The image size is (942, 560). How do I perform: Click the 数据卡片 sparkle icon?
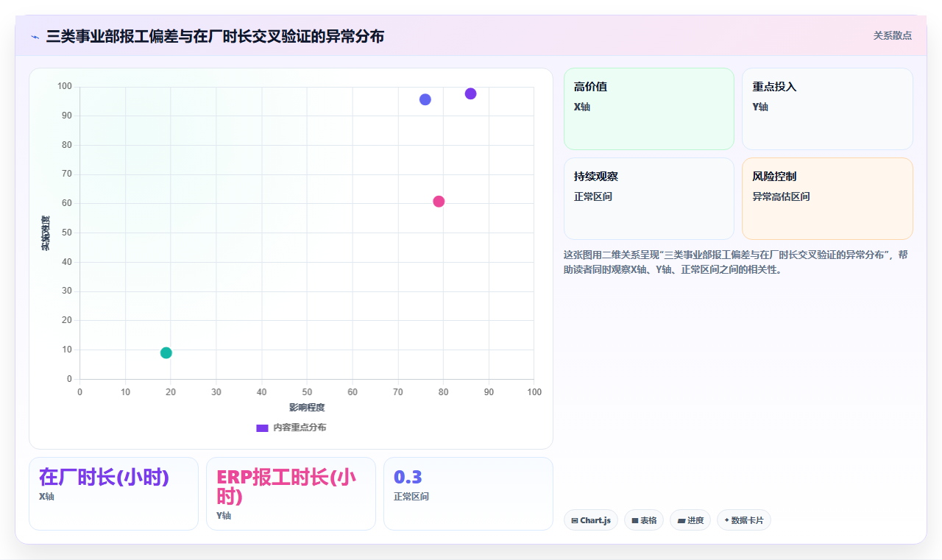(726, 520)
